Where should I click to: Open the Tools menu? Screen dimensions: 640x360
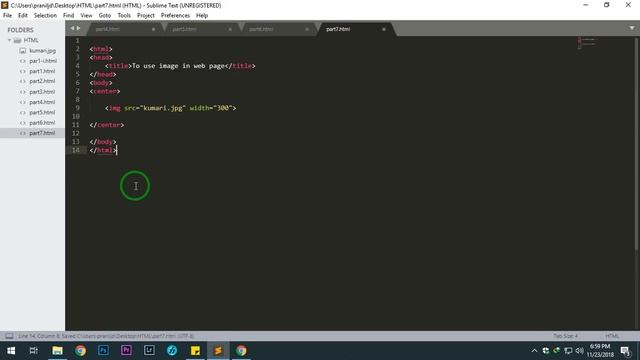coord(124,16)
